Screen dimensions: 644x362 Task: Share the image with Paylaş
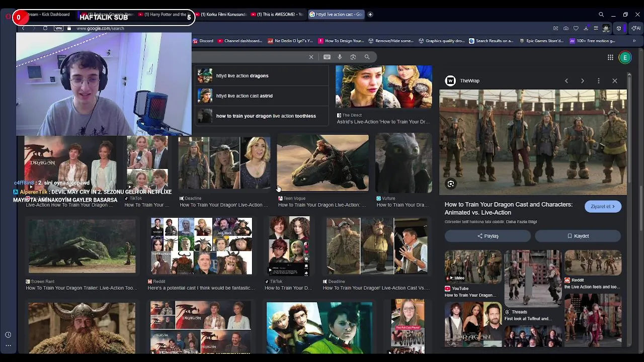click(x=488, y=236)
